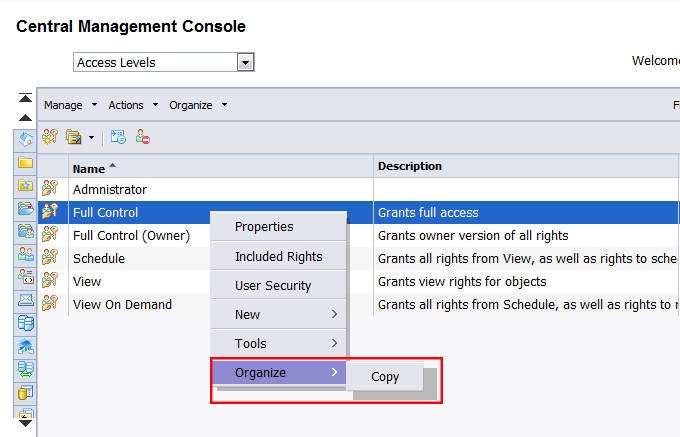Click the Administrator row's access level icon
The height and width of the screenshot is (437, 680).
point(50,189)
